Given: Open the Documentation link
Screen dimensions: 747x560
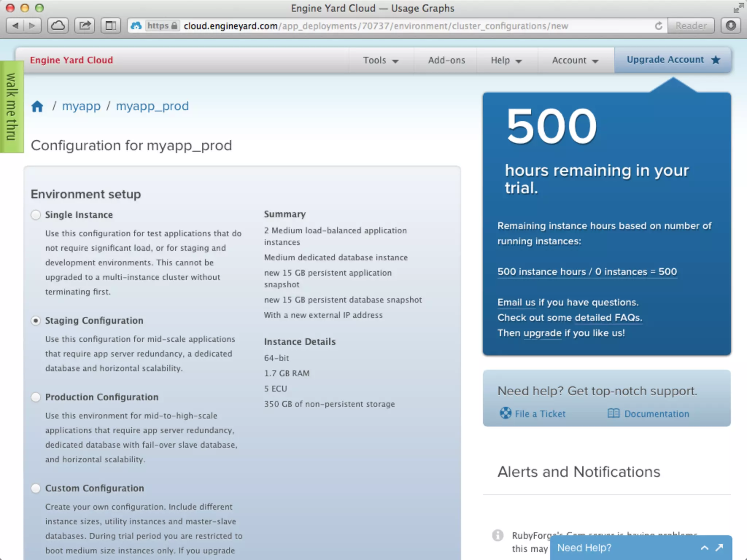Looking at the screenshot, I should [656, 414].
